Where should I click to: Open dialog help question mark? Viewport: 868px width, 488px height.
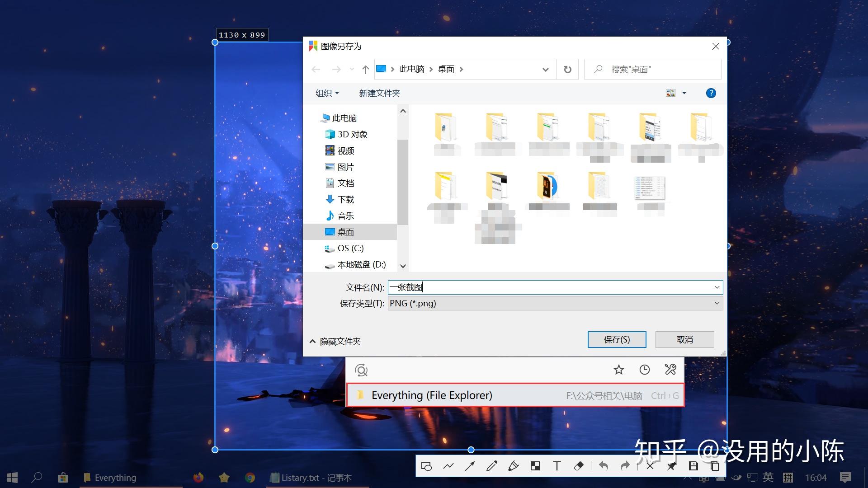[x=711, y=93]
